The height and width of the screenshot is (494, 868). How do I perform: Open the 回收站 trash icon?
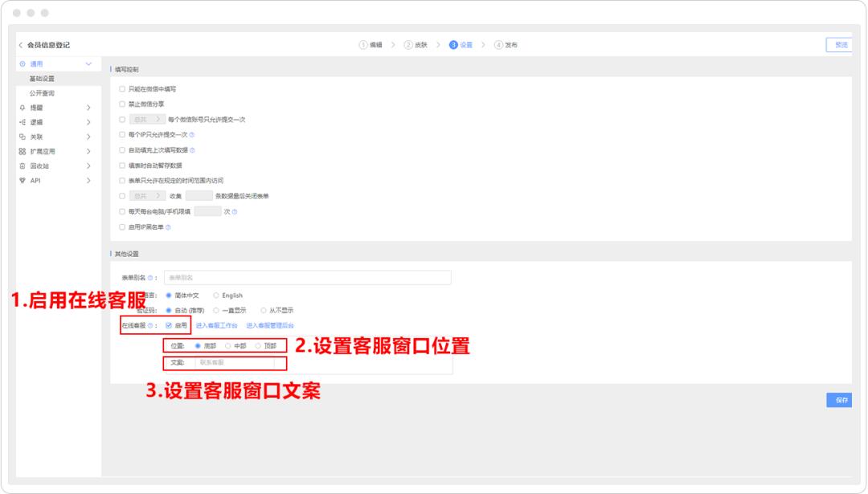(21, 166)
